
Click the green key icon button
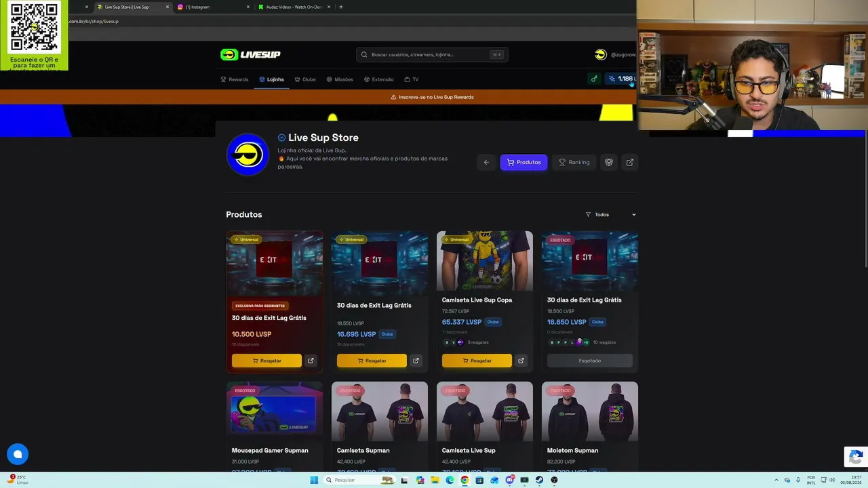tap(594, 79)
